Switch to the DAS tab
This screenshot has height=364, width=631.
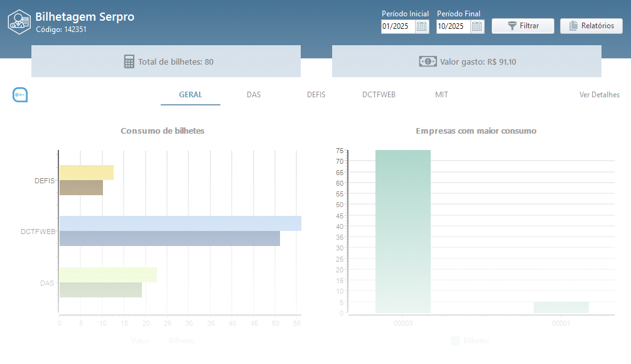[254, 95]
